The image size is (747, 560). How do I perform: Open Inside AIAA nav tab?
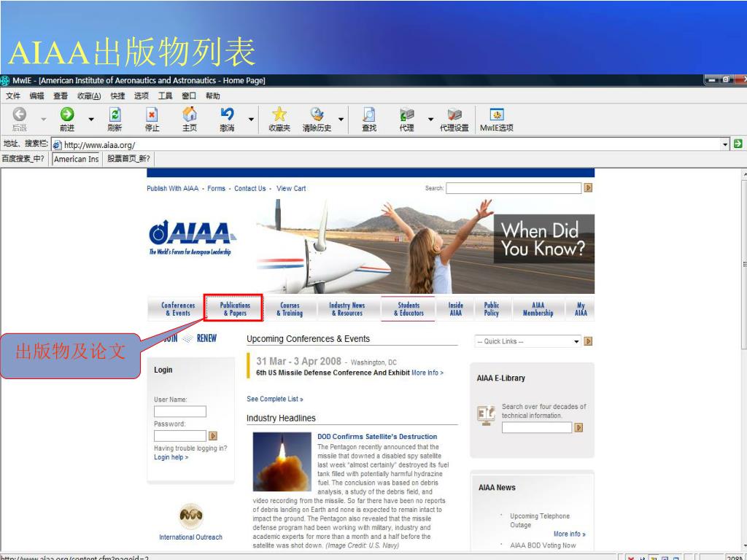455,308
